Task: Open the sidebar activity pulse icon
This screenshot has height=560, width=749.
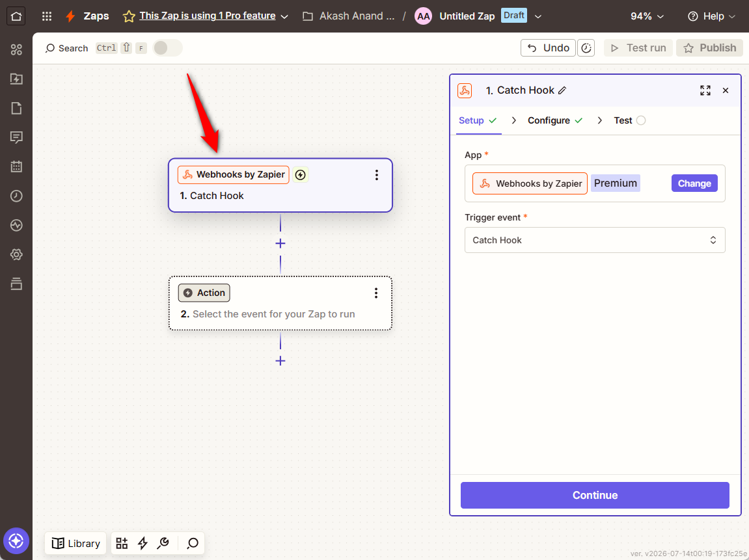Action: coord(16,225)
